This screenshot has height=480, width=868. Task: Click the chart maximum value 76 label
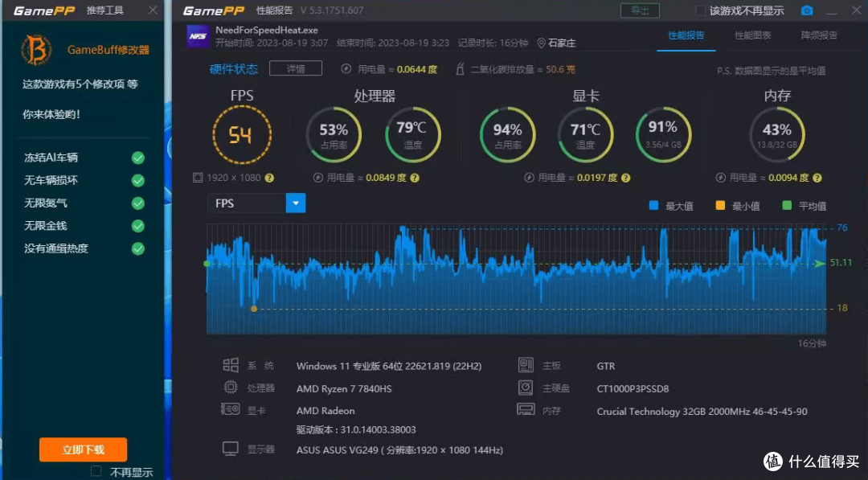pos(842,228)
